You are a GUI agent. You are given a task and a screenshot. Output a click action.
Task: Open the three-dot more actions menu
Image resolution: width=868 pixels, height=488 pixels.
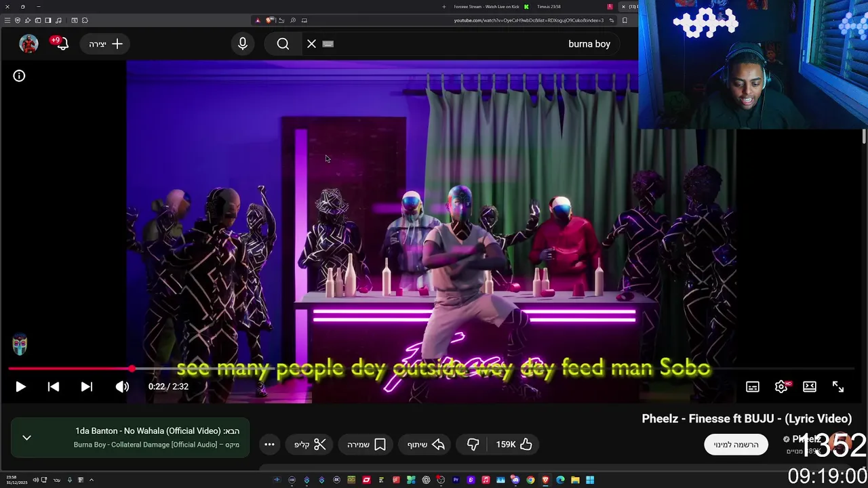pos(269,445)
